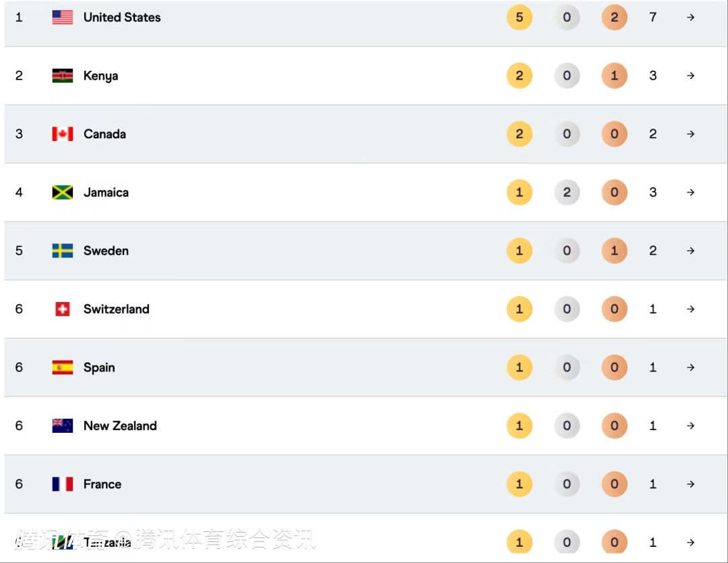Select the Switzerland country name
Image resolution: width=728 pixels, height=563 pixels.
117,309
